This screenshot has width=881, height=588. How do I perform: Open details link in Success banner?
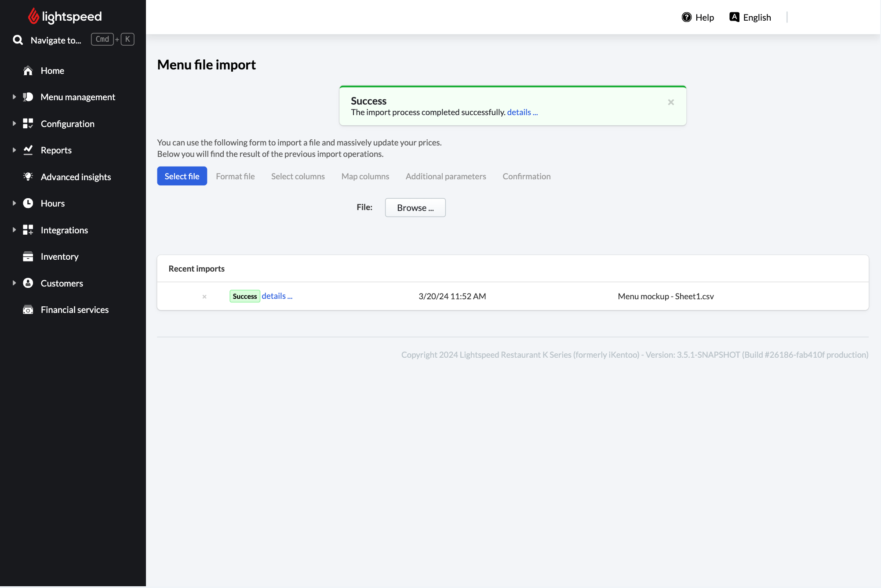coord(522,113)
